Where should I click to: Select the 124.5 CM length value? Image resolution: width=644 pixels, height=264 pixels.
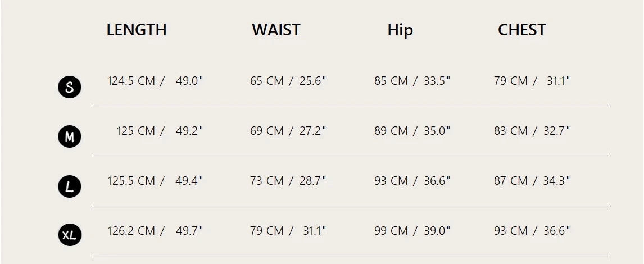[x=131, y=81]
